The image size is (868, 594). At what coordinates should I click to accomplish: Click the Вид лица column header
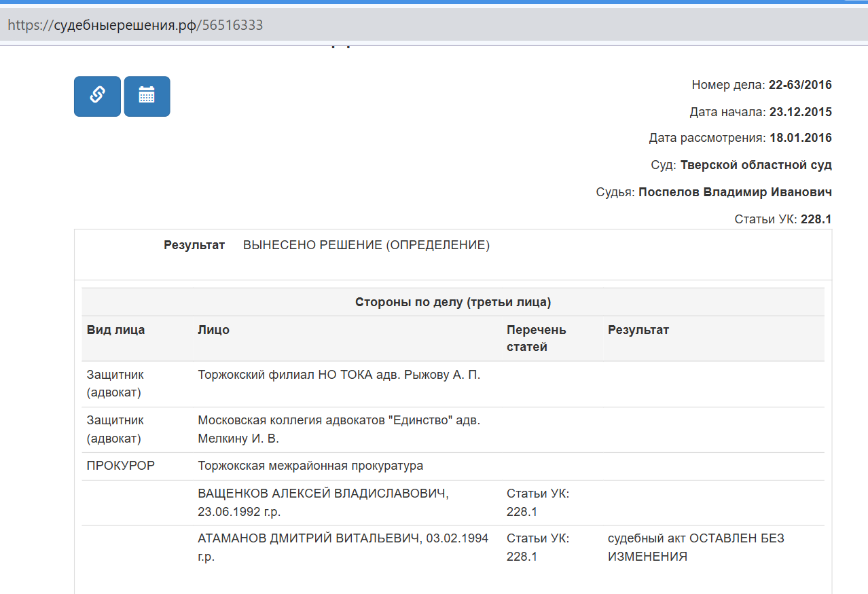pos(115,330)
